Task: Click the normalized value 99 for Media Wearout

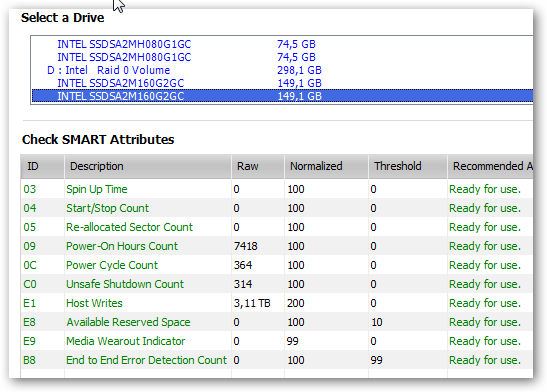Action: click(x=293, y=341)
